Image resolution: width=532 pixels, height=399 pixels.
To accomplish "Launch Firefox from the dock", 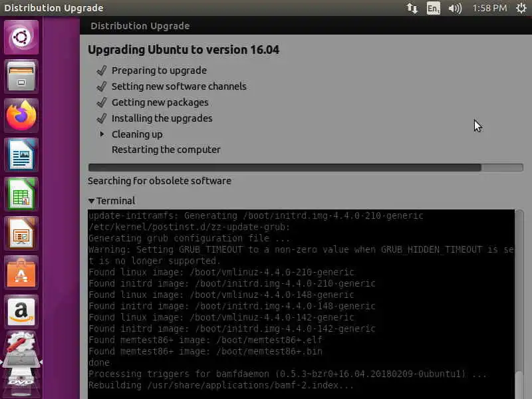I will coord(21,115).
